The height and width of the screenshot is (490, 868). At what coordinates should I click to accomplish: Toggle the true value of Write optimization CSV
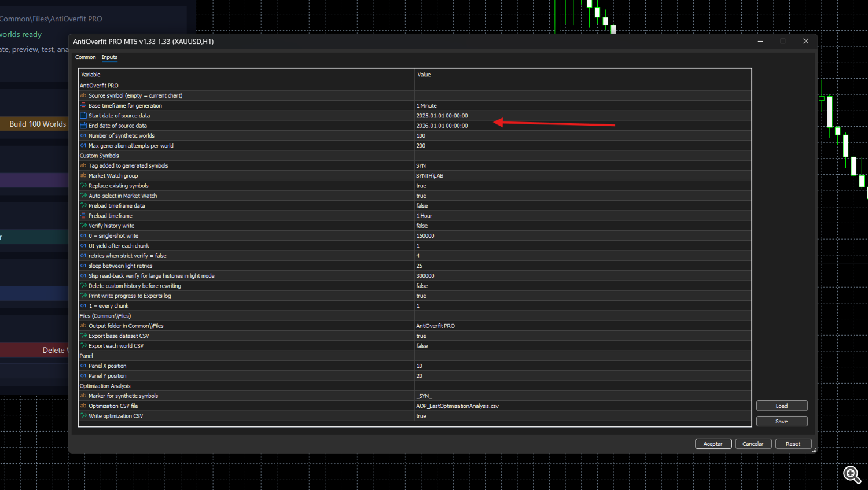(421, 416)
